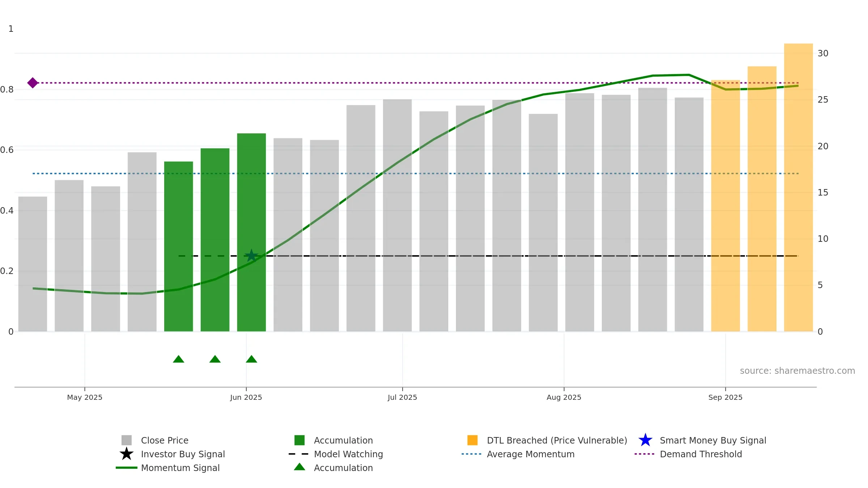Click the first green Accumulation triangle marker

(x=179, y=359)
